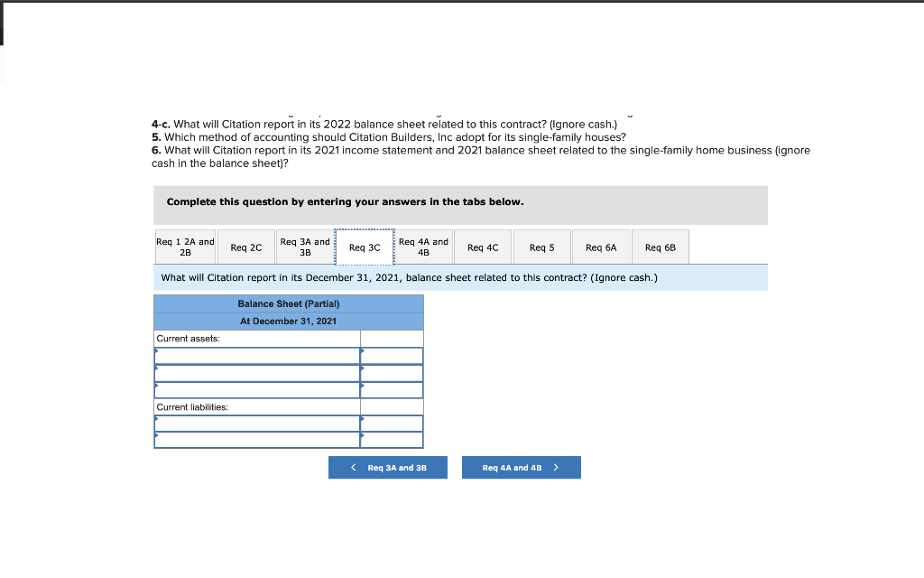Screen dimensions: 924x578
Task: Click second current assets amount field
Action: coord(392,373)
